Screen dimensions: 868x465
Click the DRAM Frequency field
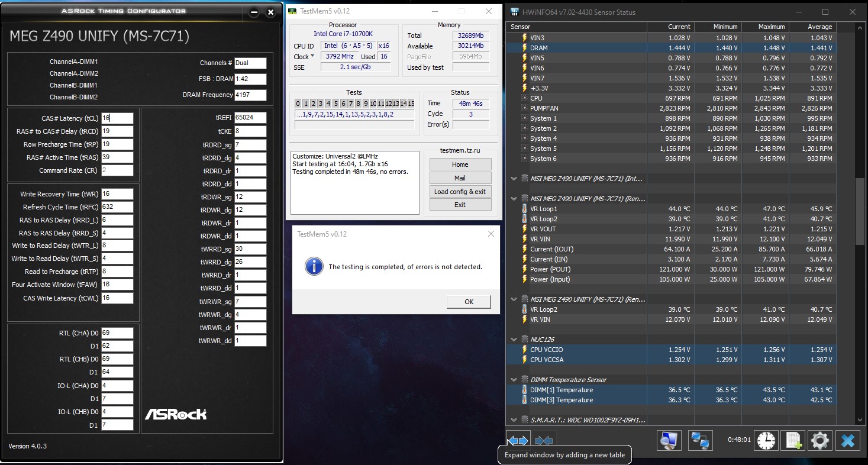click(250, 95)
